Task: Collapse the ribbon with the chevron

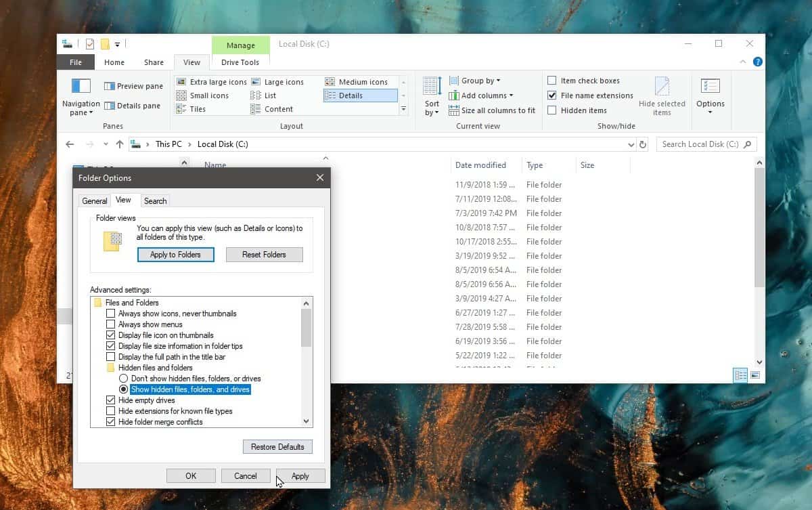Action: pyautogui.click(x=744, y=62)
